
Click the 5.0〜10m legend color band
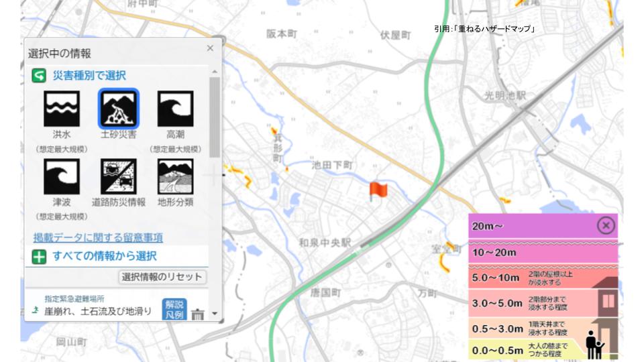point(543,278)
